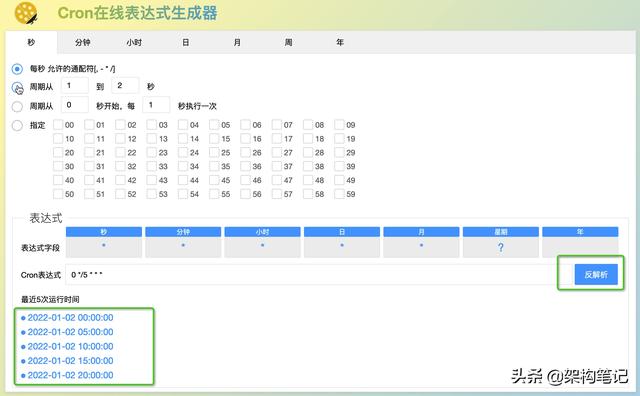Screen dimensions: 640x396
Task: Click the 秒 expression field cell
Action: coord(104,247)
